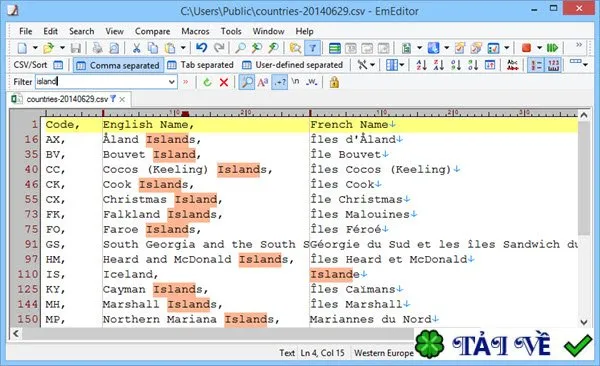
Task: Click the Find magnifier icon
Action: [240, 48]
